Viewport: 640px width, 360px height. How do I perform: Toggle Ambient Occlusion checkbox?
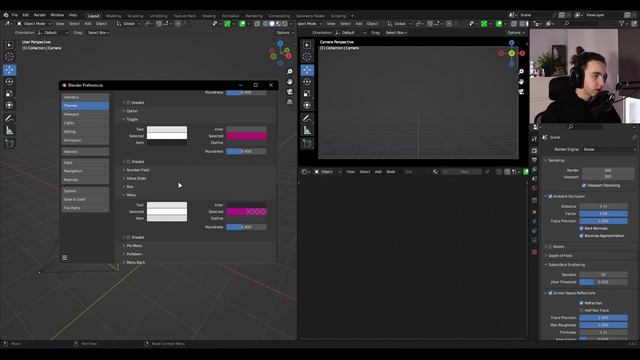[550, 196]
